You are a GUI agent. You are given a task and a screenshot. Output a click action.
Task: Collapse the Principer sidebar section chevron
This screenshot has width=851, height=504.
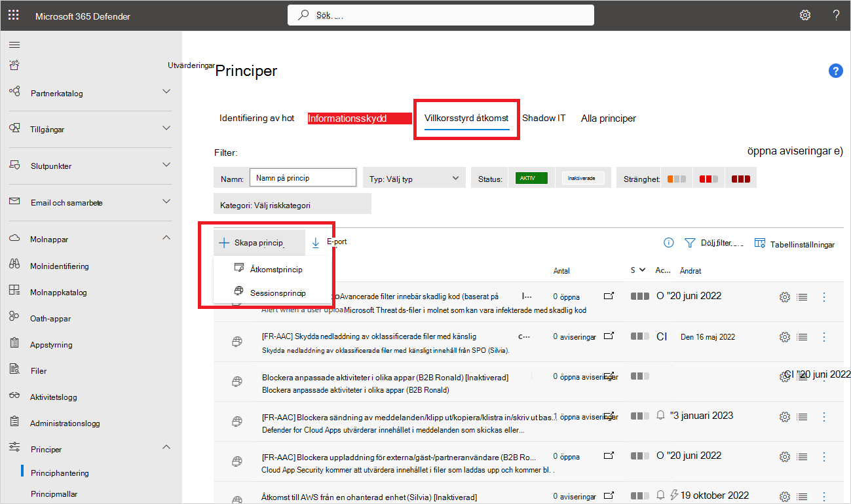click(x=166, y=447)
